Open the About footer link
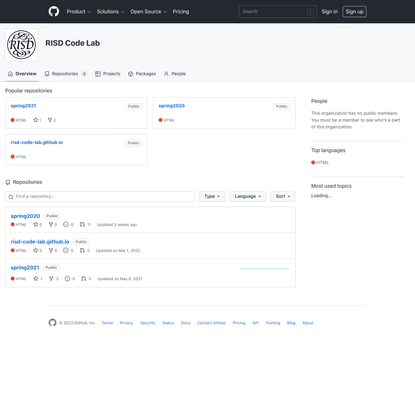Screen dimensions: 415x415 (308, 323)
